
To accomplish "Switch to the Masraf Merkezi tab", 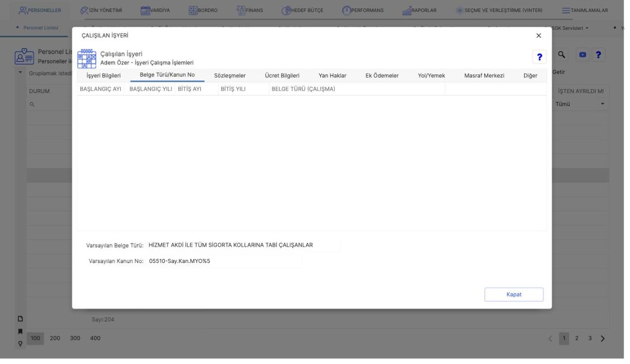I will click(x=484, y=75).
